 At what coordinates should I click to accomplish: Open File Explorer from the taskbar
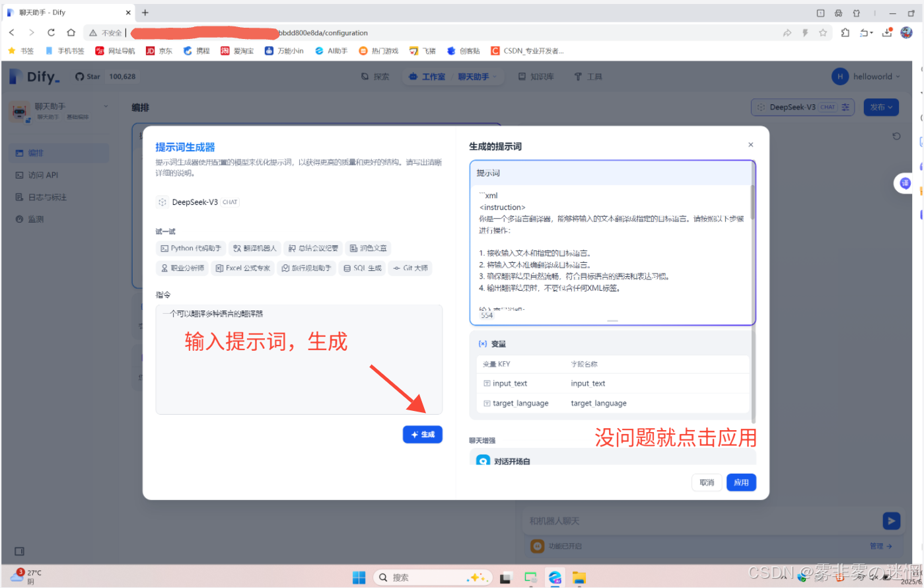(579, 577)
